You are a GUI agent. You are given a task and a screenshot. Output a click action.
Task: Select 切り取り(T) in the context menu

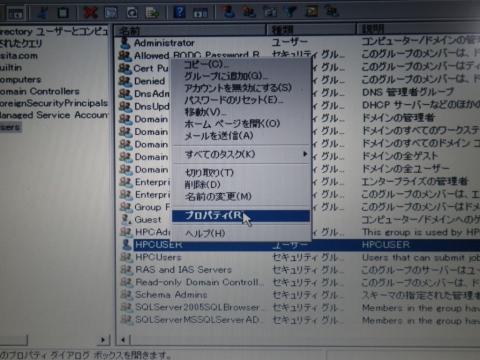[x=209, y=173]
